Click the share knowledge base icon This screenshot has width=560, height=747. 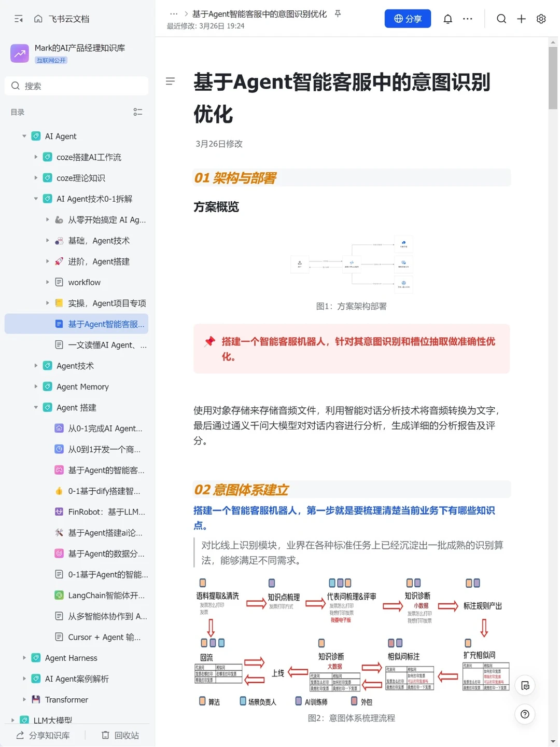(20, 736)
